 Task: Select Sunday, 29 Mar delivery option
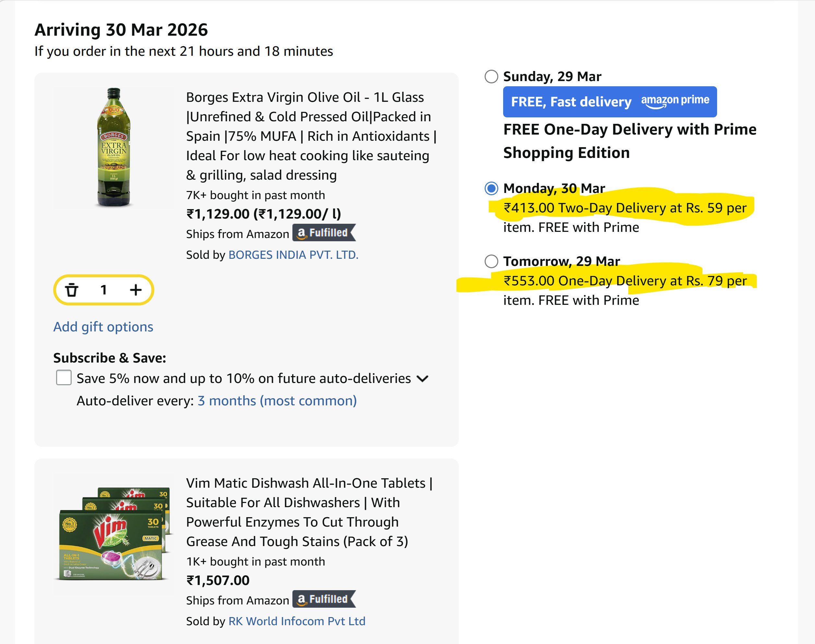point(491,77)
